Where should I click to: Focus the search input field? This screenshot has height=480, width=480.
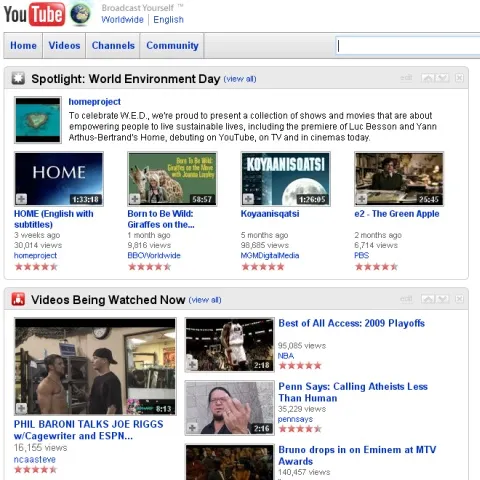pyautogui.click(x=408, y=46)
